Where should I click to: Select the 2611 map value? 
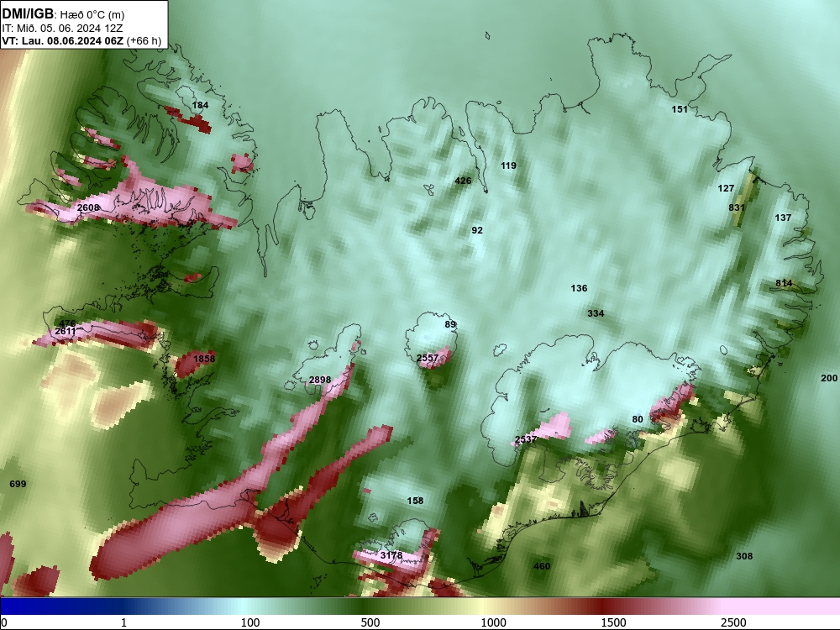(x=66, y=332)
